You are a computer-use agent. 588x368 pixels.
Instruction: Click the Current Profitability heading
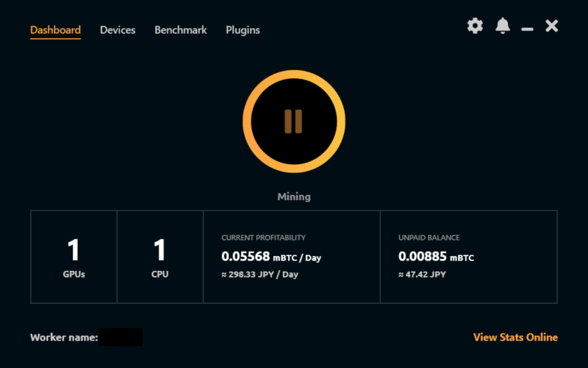(x=263, y=238)
